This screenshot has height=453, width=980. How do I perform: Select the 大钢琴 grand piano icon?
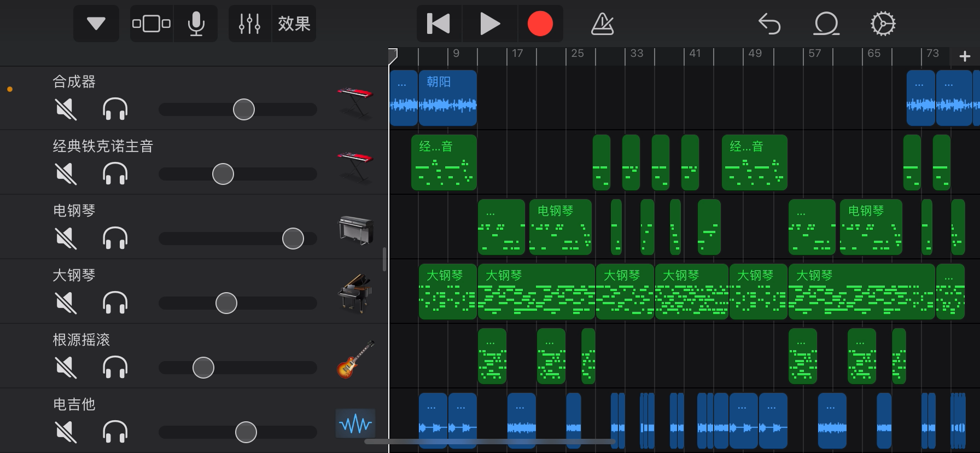(x=355, y=294)
